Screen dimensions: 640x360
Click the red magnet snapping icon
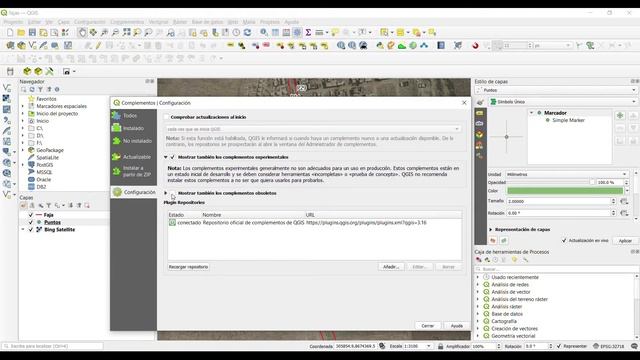[475, 45]
